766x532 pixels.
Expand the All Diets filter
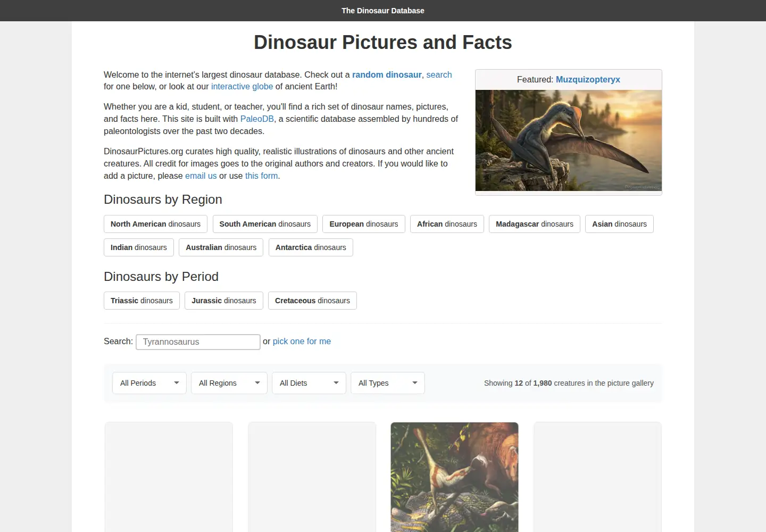[x=309, y=383]
